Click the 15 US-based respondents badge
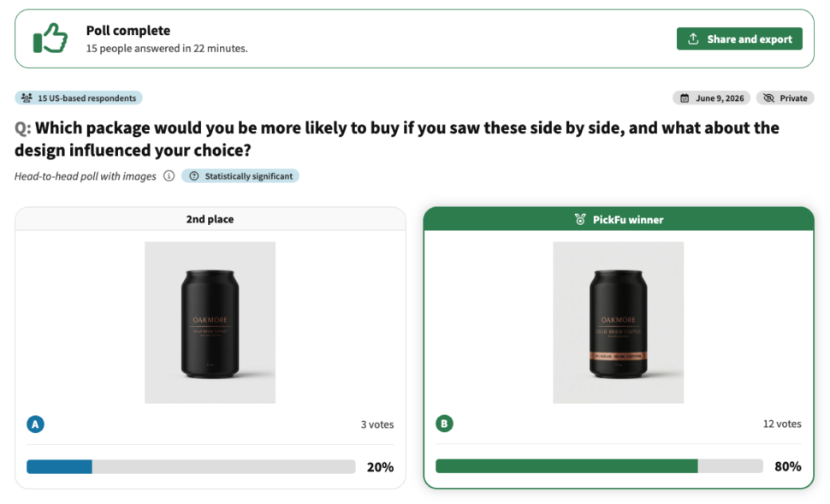 (x=79, y=98)
